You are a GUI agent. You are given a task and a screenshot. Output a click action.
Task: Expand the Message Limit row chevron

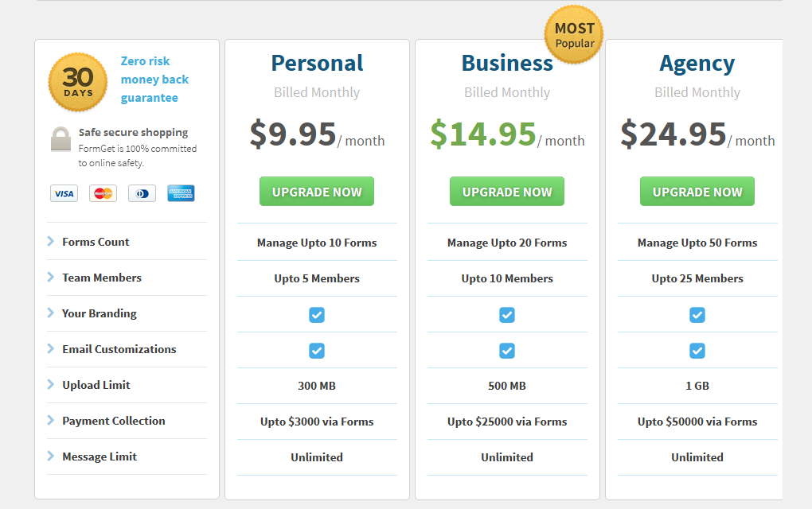pyautogui.click(x=51, y=456)
